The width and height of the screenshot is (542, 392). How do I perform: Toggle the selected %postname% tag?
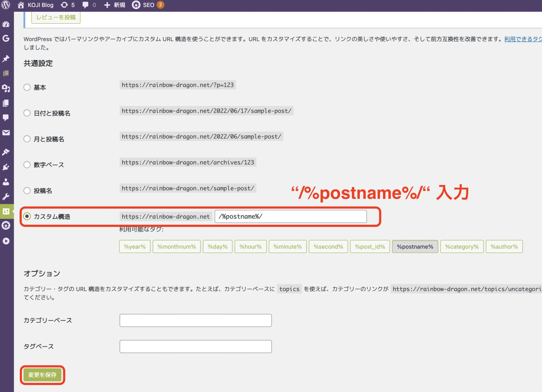coord(415,247)
